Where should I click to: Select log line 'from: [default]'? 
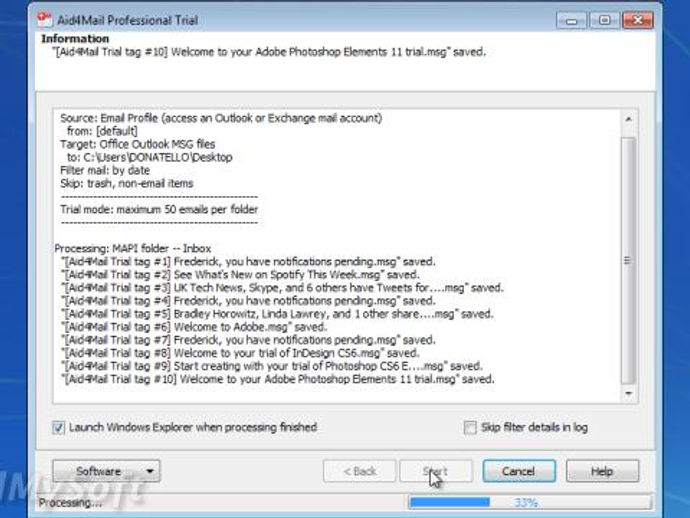click(x=102, y=131)
